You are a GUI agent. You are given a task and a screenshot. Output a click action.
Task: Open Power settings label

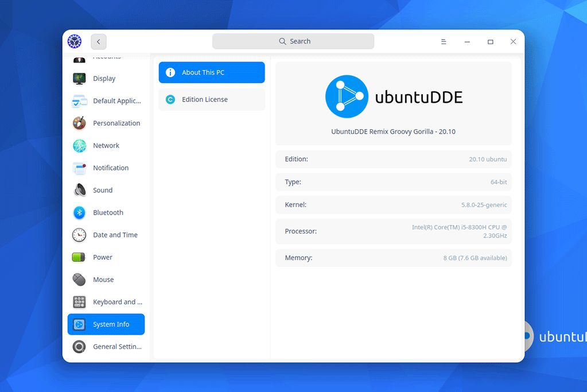tap(103, 257)
